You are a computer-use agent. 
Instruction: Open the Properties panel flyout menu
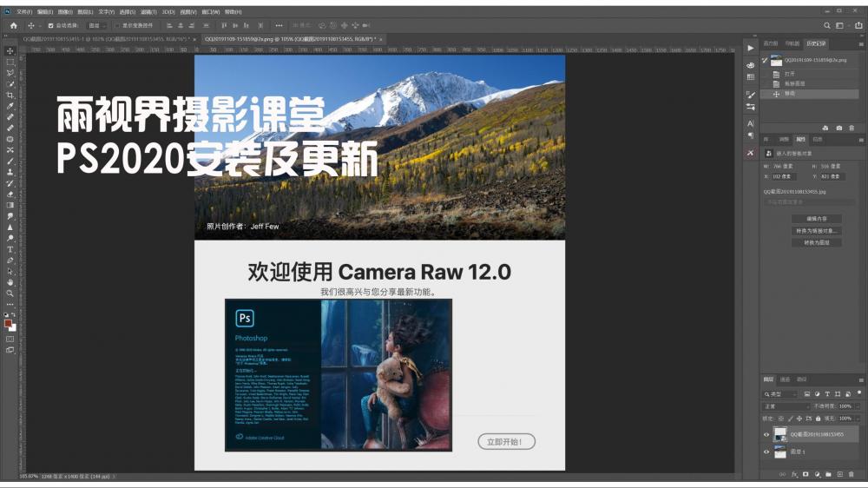click(861, 140)
